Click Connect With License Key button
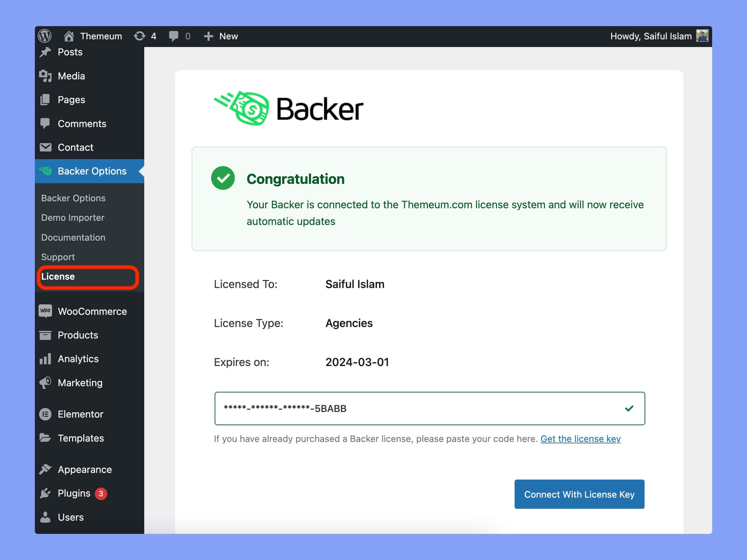This screenshot has width=747, height=560. click(x=579, y=494)
